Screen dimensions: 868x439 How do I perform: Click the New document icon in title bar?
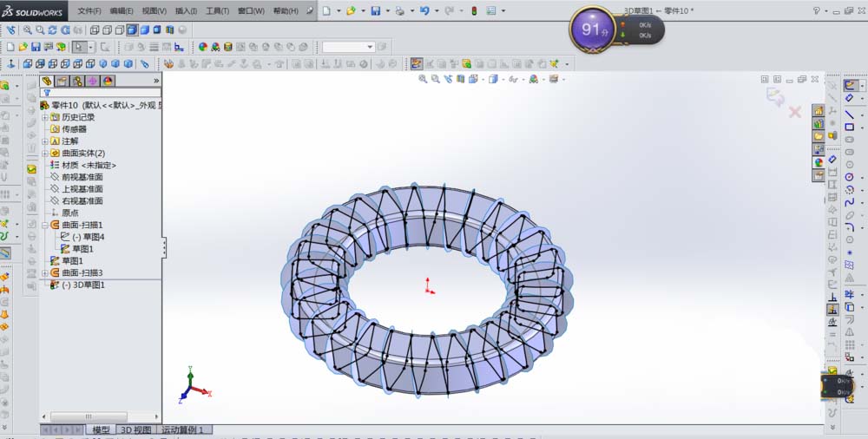[x=326, y=10]
